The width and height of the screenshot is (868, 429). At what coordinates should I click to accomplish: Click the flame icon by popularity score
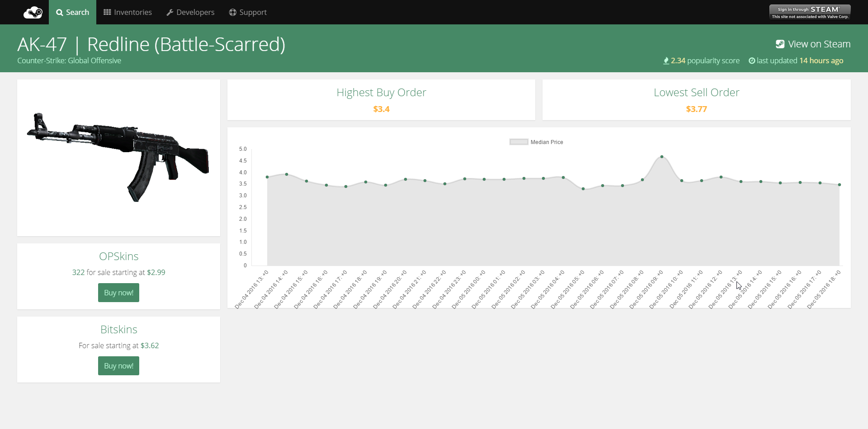[x=666, y=61]
